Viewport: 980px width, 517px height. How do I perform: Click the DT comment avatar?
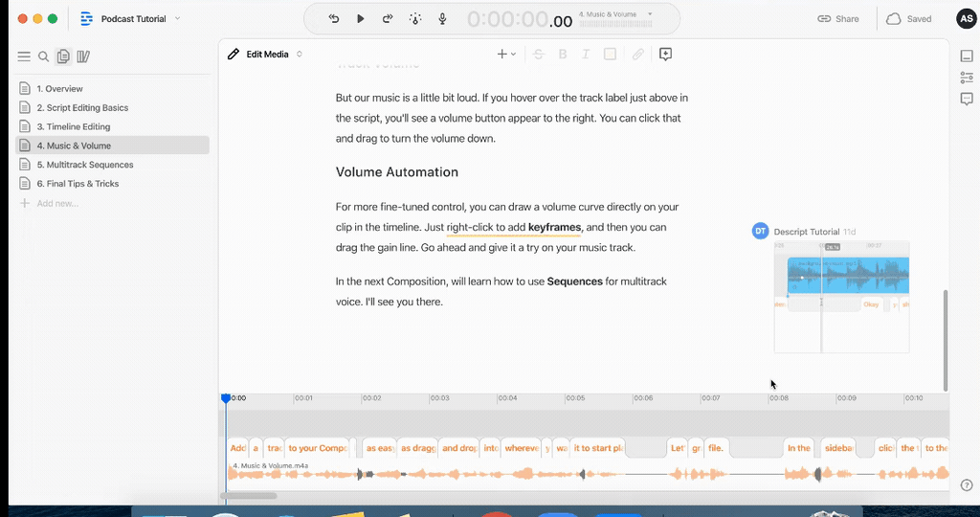(x=760, y=231)
